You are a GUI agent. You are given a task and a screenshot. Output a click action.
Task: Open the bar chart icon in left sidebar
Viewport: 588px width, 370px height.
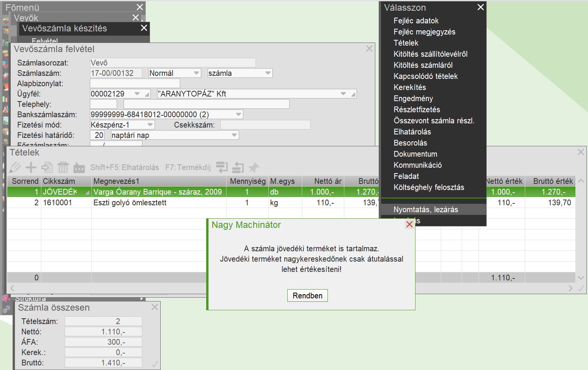point(5,99)
